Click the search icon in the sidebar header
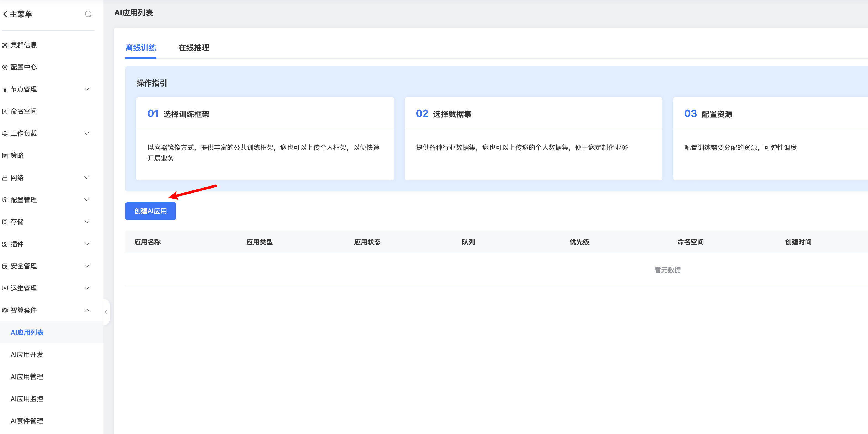This screenshot has height=434, width=868. click(88, 14)
